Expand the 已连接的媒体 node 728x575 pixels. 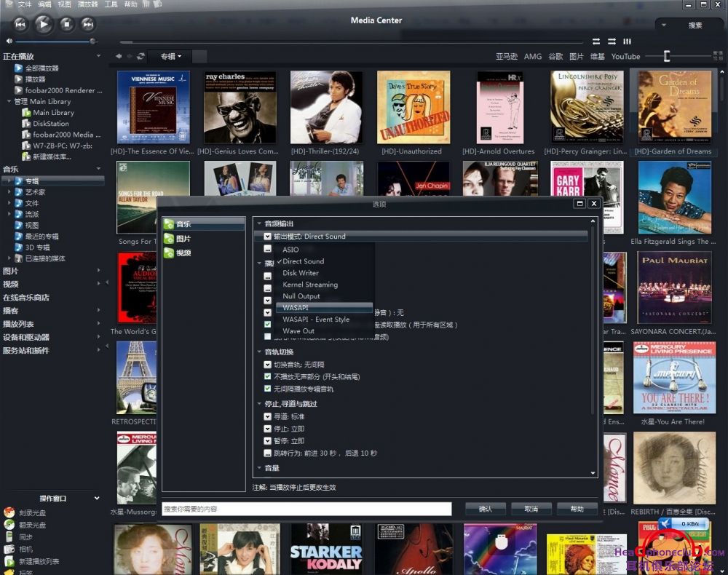coord(9,258)
